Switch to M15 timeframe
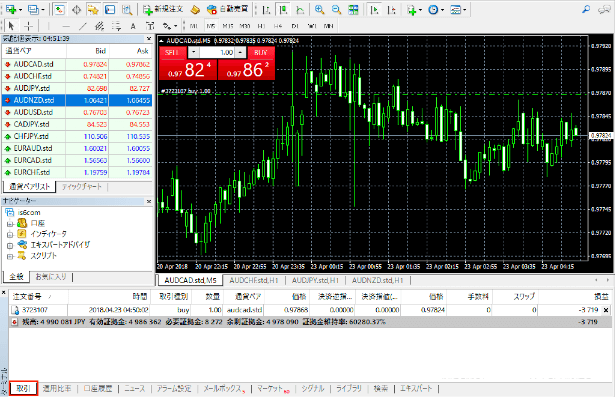This screenshot has width=615, height=397. (x=228, y=26)
